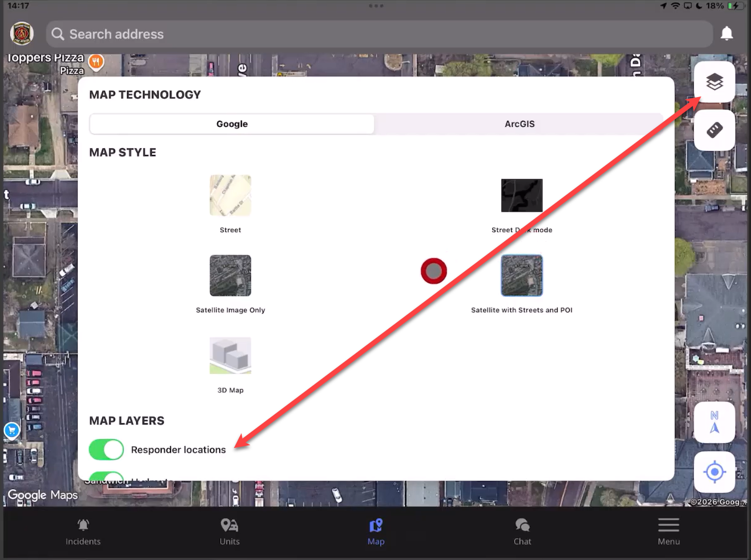Click the Google Maps logo

[43, 495]
